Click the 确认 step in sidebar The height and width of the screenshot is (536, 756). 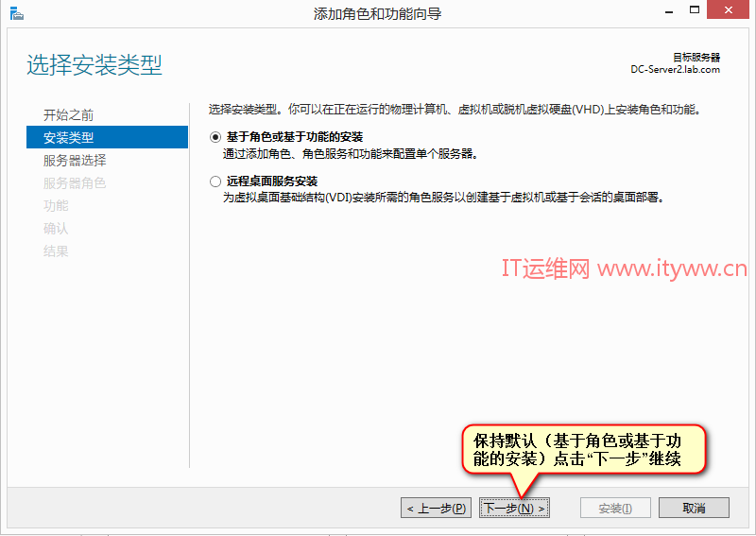[x=56, y=228]
